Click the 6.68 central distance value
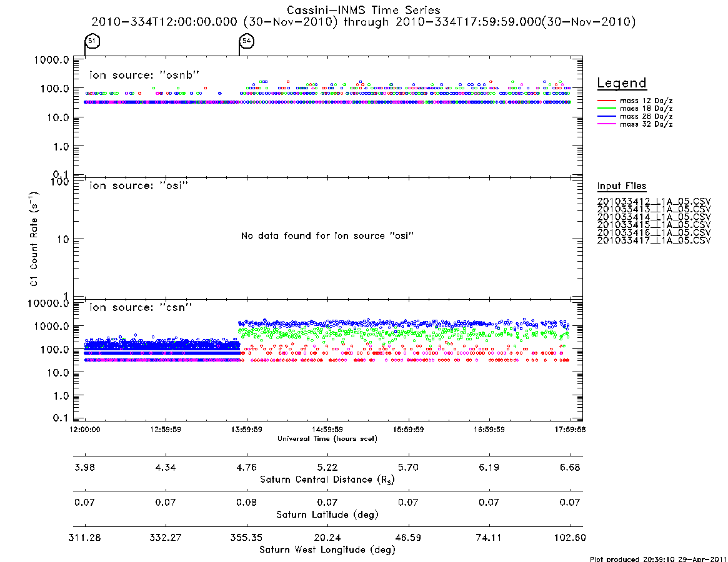Screen dimensions: 728x562 [570, 467]
